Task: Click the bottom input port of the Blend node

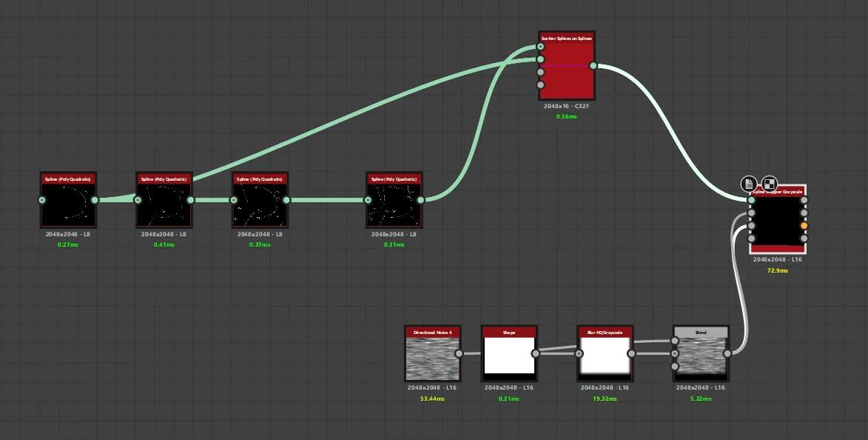Action: 675,367
